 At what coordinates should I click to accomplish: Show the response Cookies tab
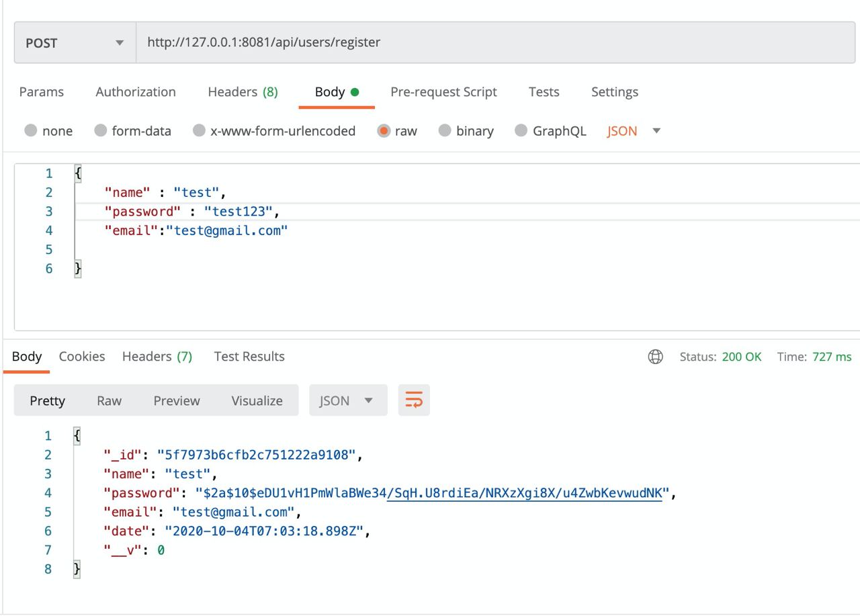82,357
